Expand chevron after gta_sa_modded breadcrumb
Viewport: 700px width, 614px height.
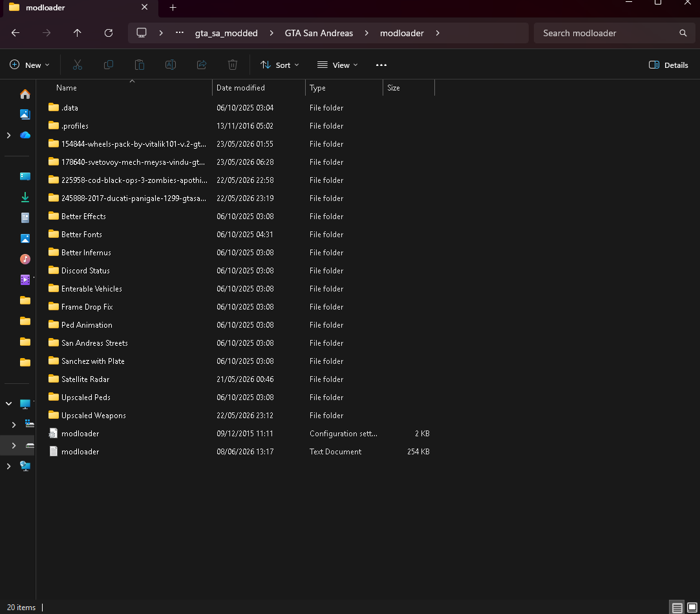271,33
